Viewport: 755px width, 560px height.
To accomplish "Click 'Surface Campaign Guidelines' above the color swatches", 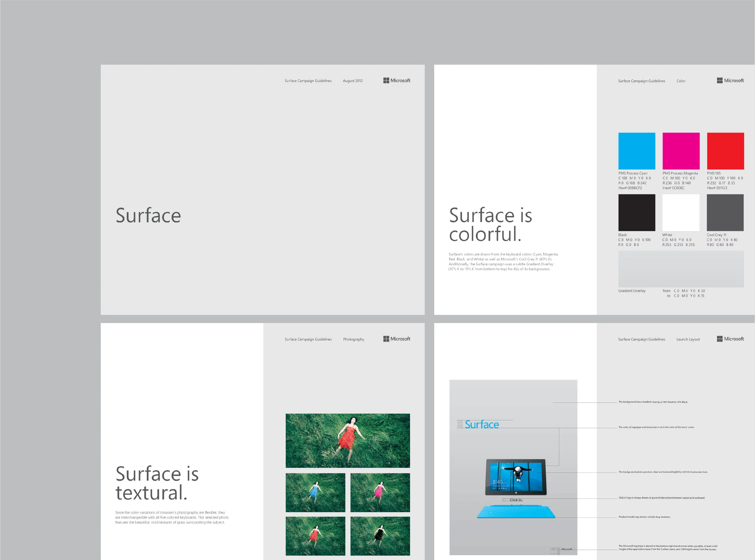I will 641,81.
